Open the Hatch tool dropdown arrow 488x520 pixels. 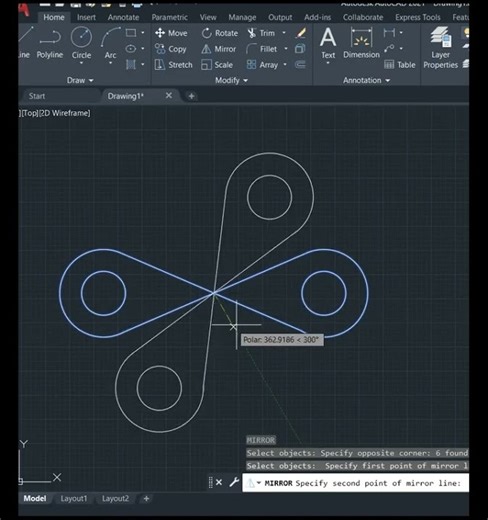[143, 64]
